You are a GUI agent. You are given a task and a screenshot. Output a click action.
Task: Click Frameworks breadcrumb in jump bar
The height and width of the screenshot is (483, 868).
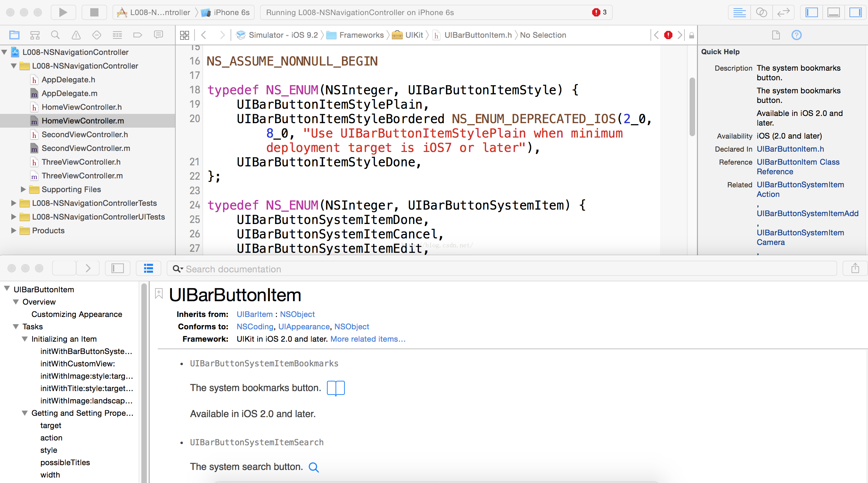(355, 35)
